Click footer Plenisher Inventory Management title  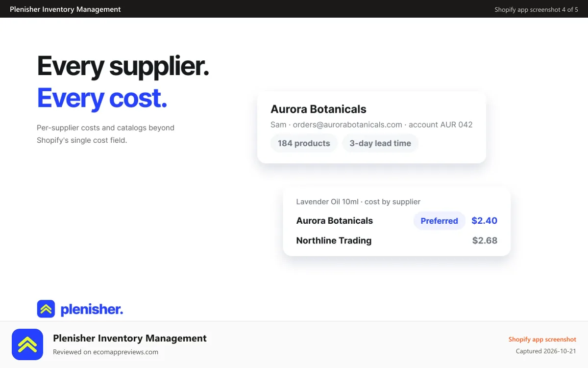point(130,338)
